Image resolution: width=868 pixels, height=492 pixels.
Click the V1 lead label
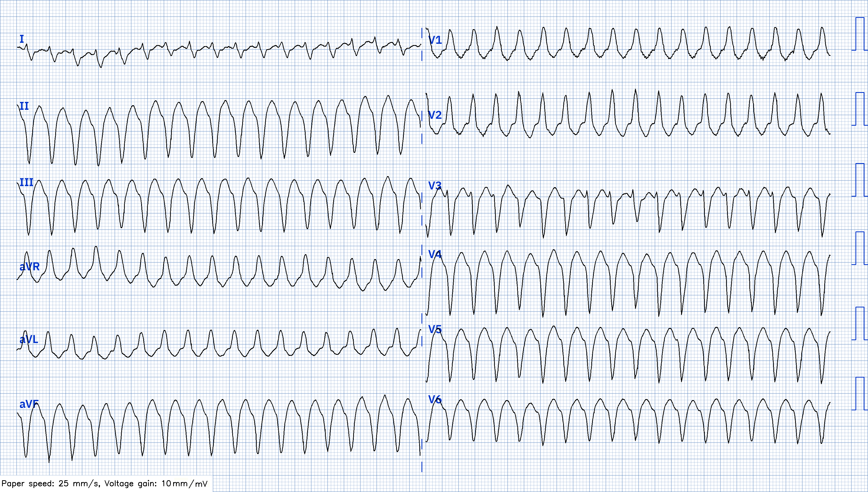tap(435, 40)
